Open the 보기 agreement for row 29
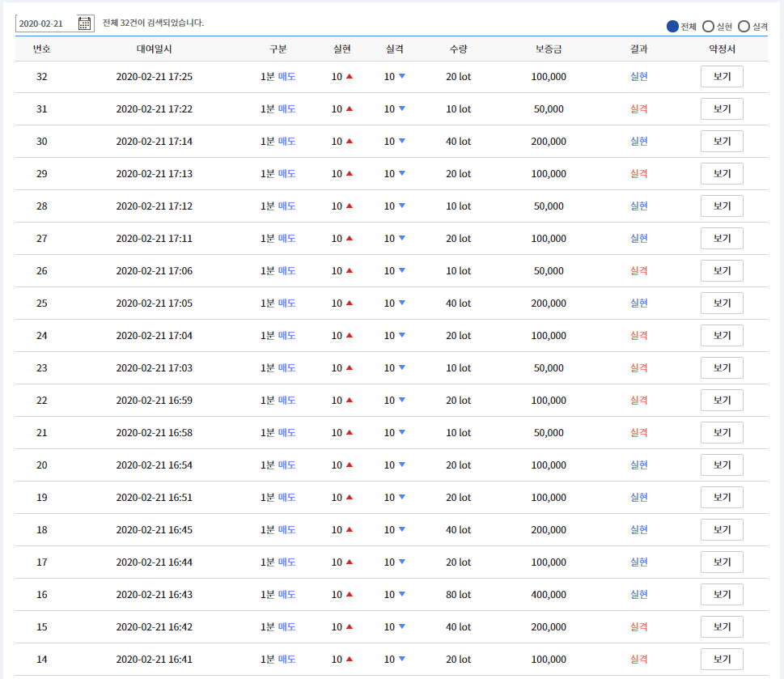The width and height of the screenshot is (784, 679). (722, 173)
